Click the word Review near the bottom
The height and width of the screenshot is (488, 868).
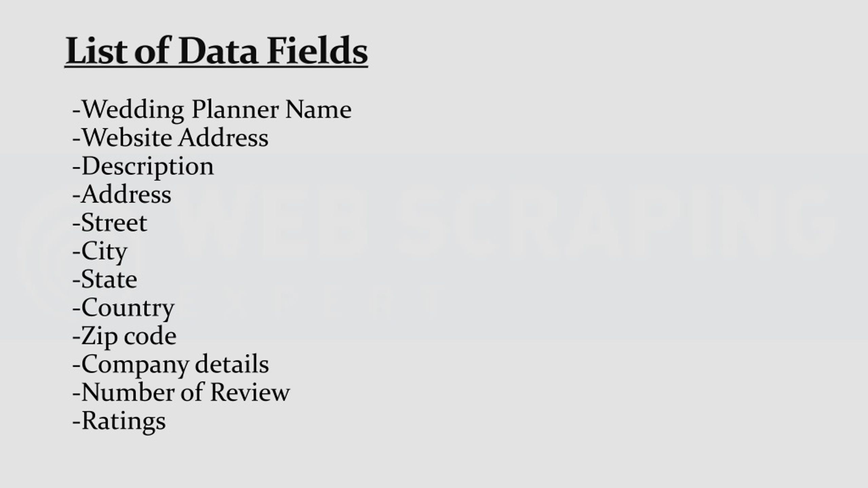coord(250,392)
